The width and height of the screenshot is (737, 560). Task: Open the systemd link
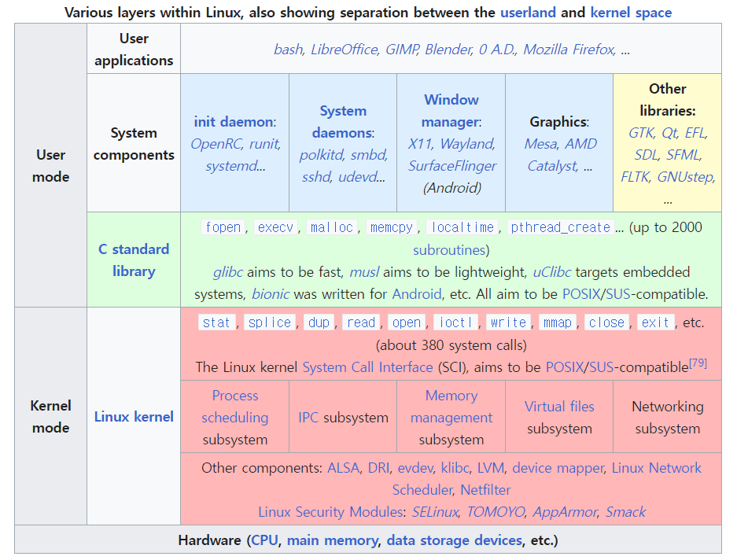[x=230, y=166]
